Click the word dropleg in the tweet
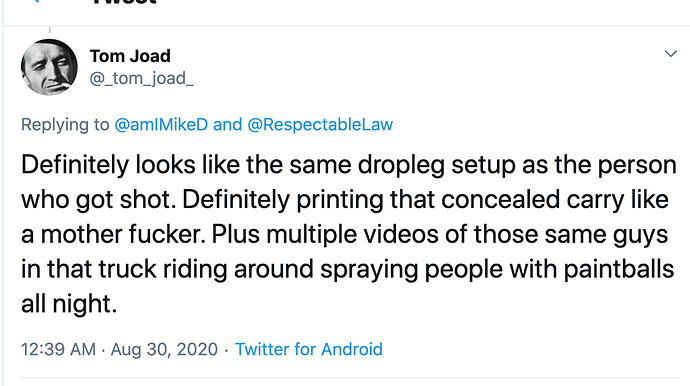The width and height of the screenshot is (690, 386). (x=401, y=165)
